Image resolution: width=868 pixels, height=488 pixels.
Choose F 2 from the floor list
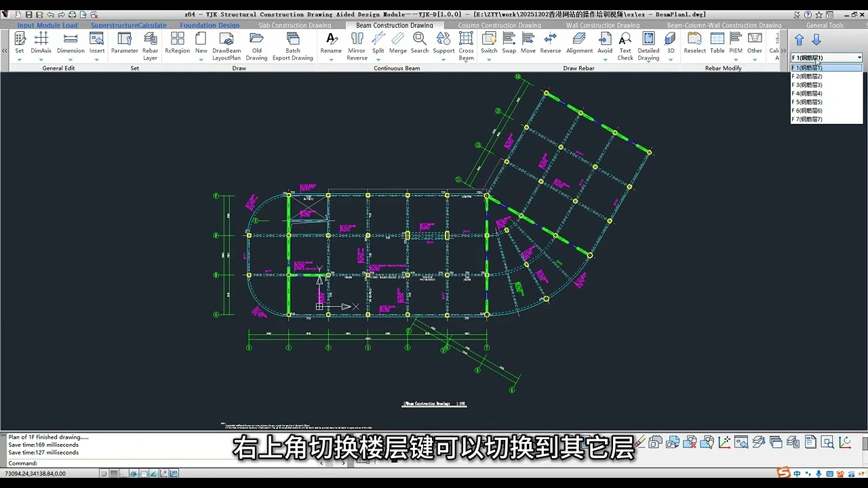point(827,77)
